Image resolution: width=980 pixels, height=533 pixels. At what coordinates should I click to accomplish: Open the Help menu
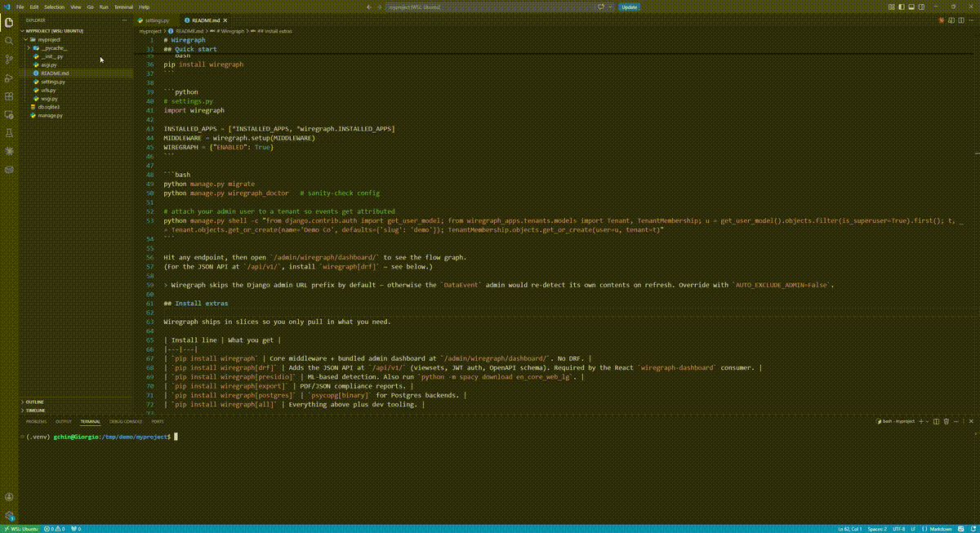[x=144, y=7]
